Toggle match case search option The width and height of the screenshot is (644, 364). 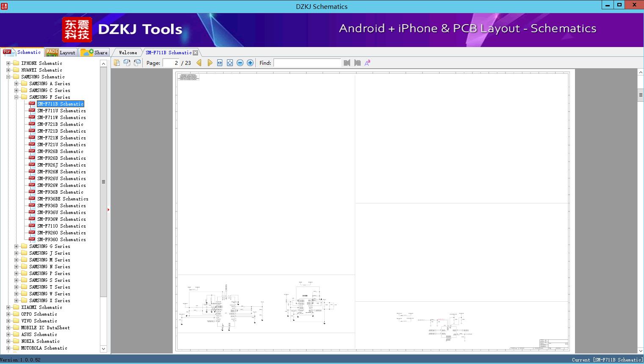click(368, 63)
